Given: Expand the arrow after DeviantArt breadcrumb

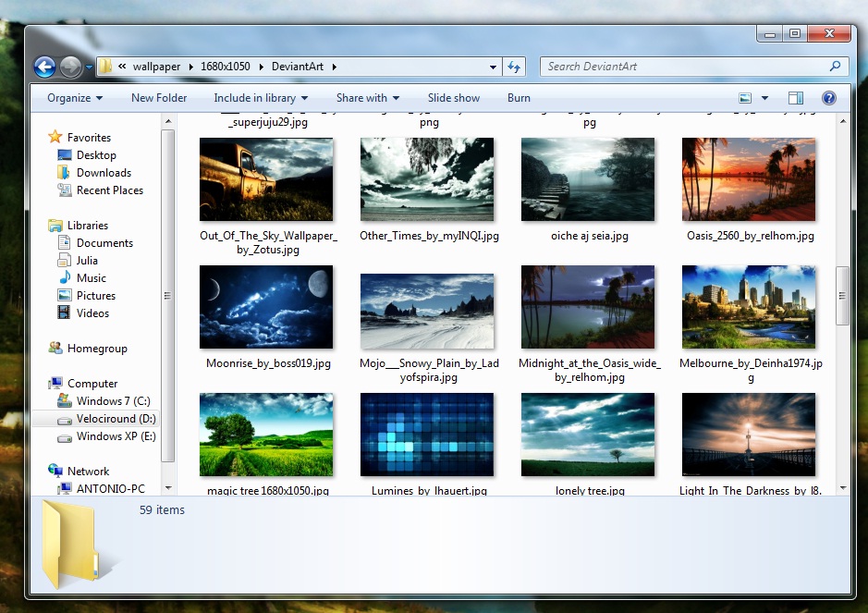Looking at the screenshot, I should click(x=335, y=67).
